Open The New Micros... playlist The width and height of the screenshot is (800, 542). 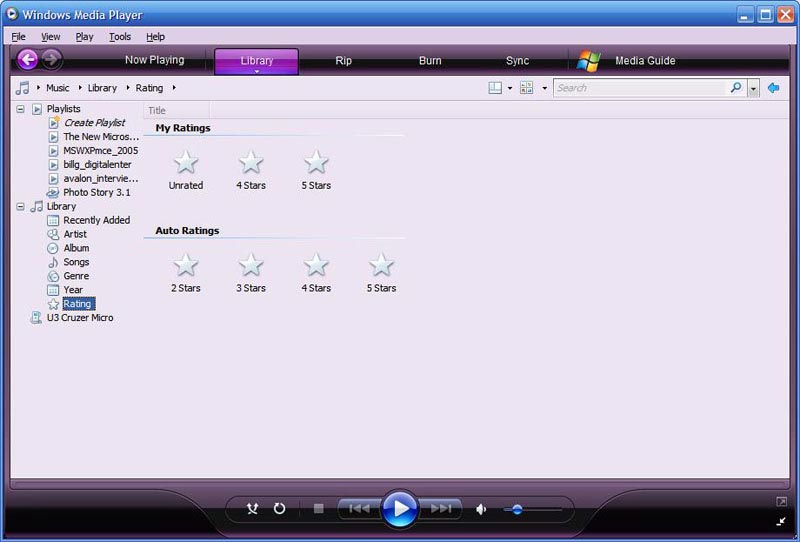coord(101,136)
